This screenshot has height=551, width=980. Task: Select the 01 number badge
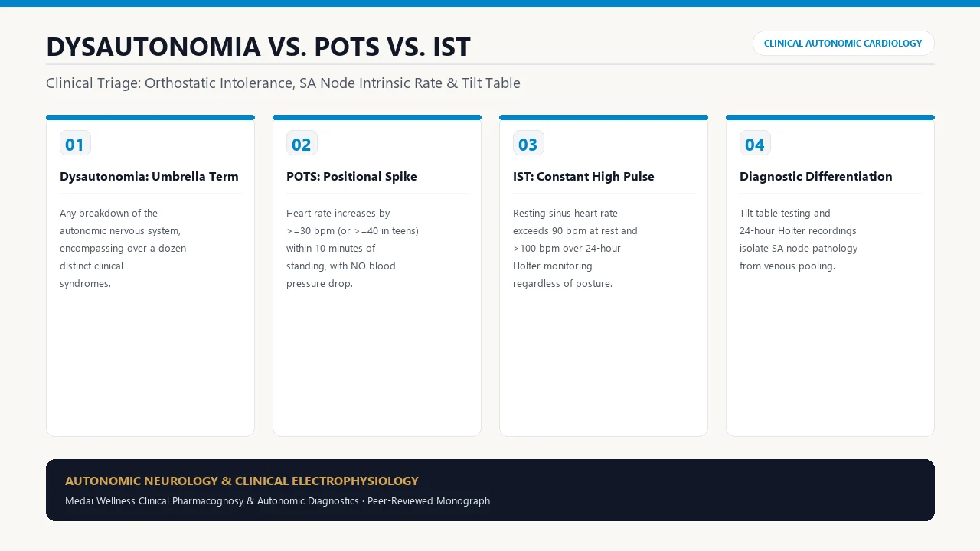pyautogui.click(x=75, y=144)
